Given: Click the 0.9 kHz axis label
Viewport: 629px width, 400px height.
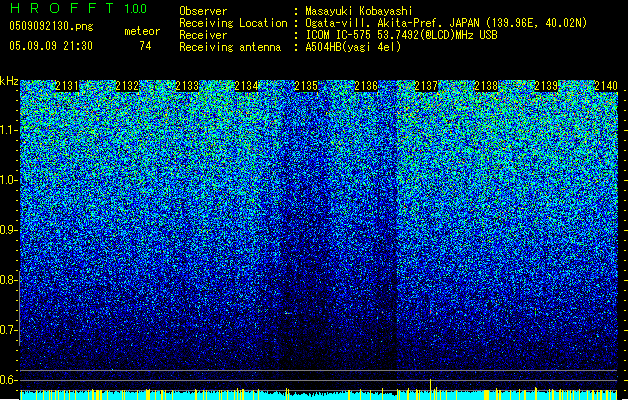Looking at the screenshot, I should coord(8,230).
